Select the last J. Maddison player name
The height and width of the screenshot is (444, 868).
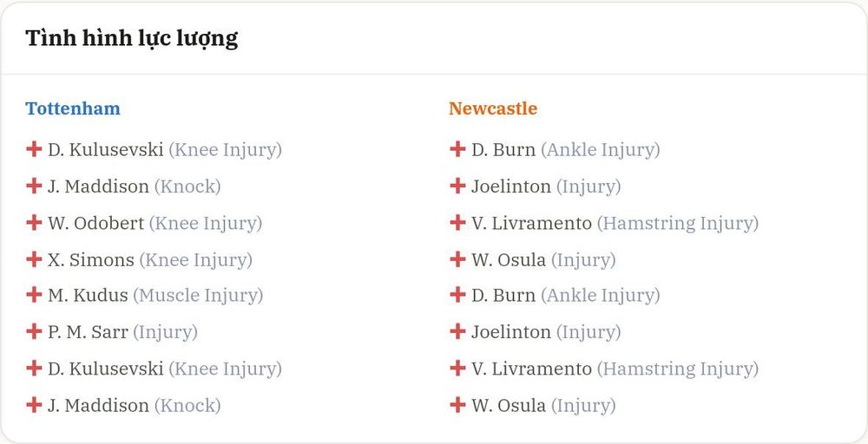click(x=99, y=405)
